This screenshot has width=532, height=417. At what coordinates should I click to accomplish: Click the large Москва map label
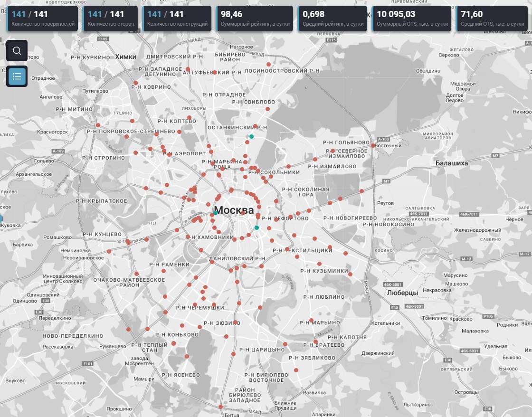(x=234, y=210)
